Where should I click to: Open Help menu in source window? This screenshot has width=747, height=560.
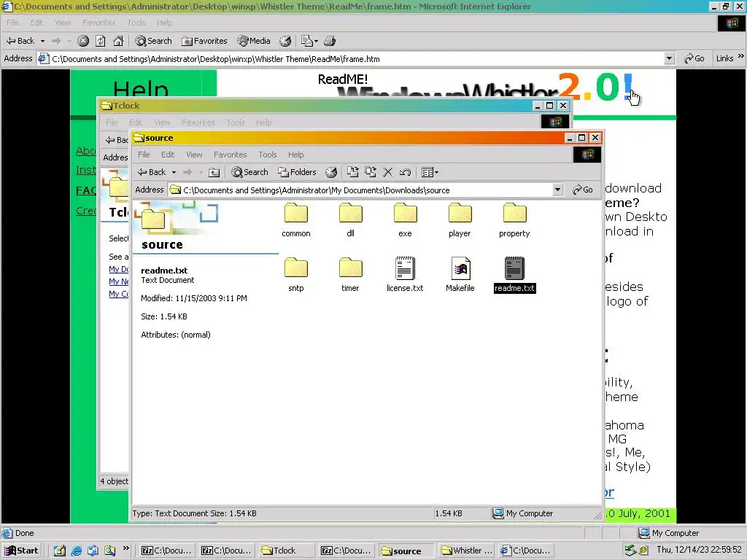[x=296, y=155]
